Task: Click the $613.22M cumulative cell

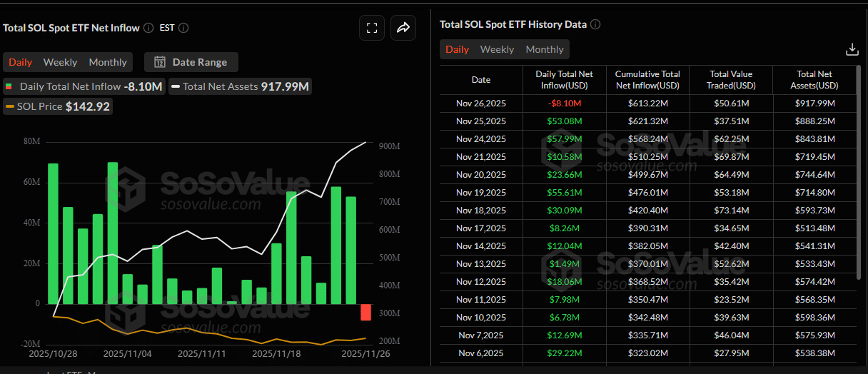Action: tap(647, 103)
